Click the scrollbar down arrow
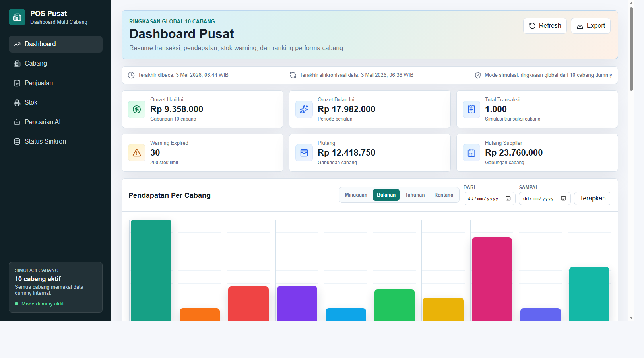 point(631,318)
